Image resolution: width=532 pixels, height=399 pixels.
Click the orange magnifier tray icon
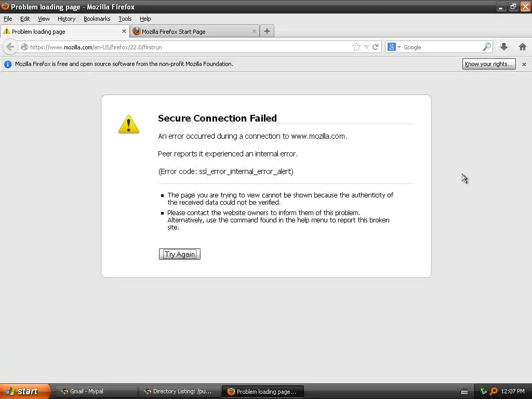tap(494, 391)
